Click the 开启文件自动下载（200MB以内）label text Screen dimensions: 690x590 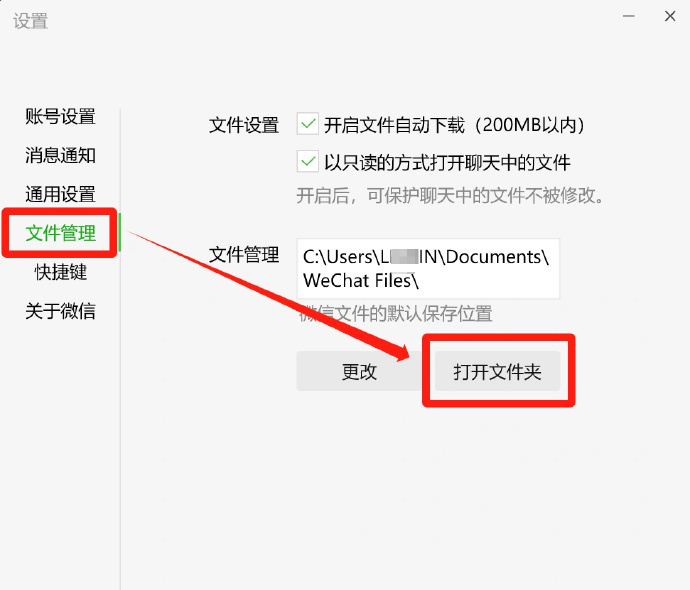pos(455,125)
